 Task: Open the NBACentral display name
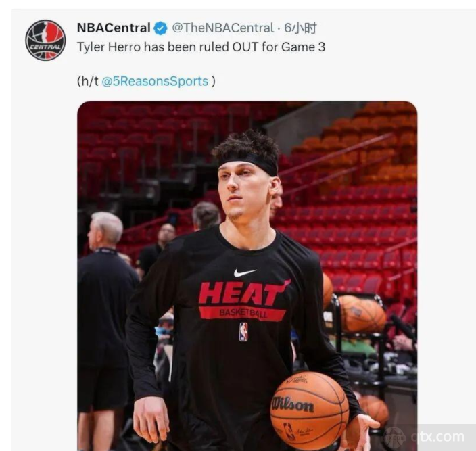click(x=114, y=28)
